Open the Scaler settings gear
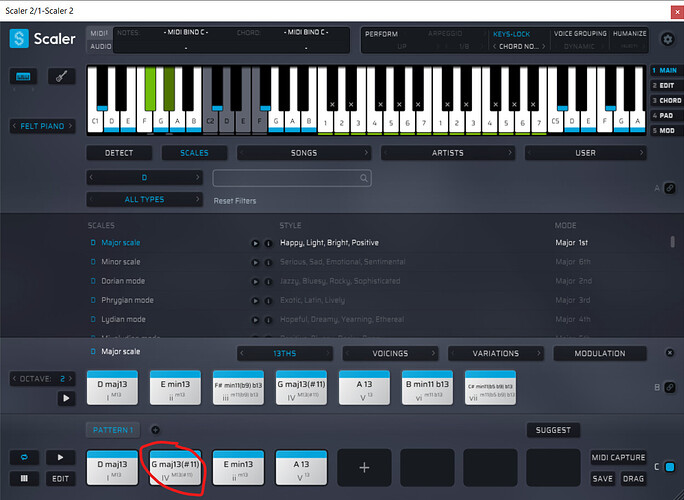 667,39
